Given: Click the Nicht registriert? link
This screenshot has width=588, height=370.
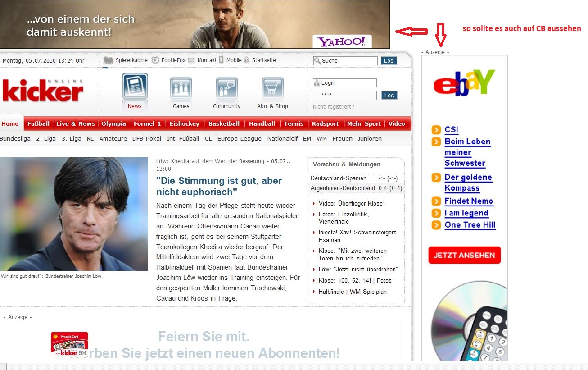Looking at the screenshot, I should point(334,107).
